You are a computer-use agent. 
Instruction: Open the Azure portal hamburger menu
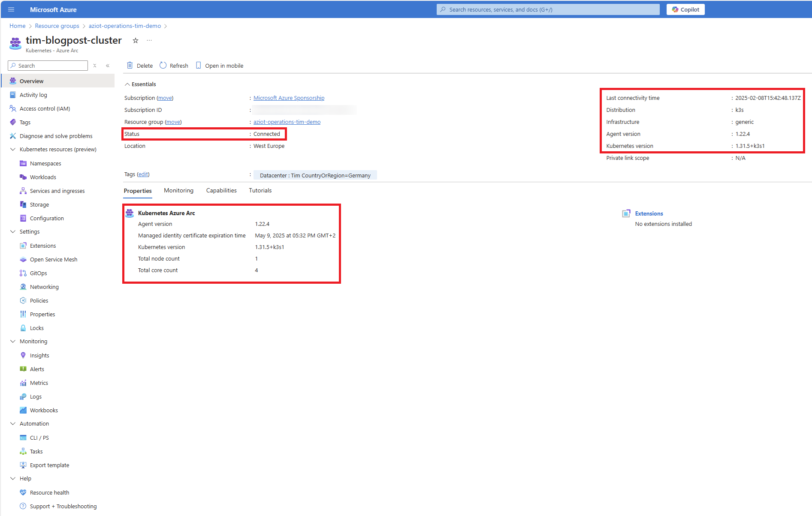[x=11, y=9]
